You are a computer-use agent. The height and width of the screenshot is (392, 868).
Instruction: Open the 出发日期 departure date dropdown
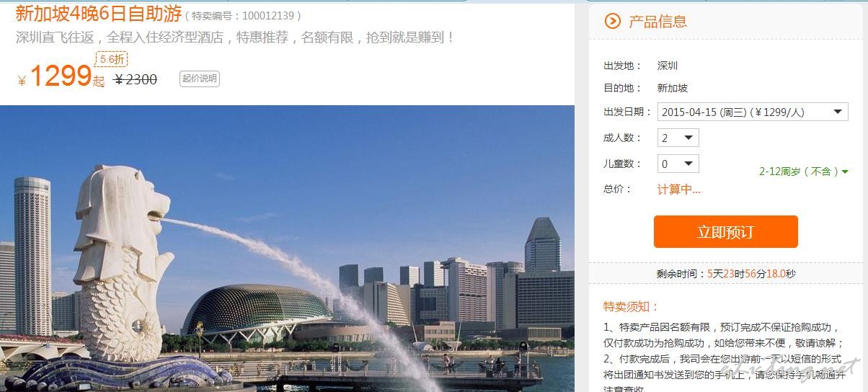pyautogui.click(x=753, y=112)
